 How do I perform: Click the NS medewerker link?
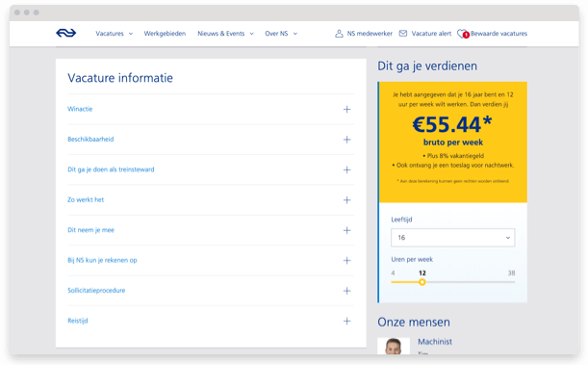[370, 34]
